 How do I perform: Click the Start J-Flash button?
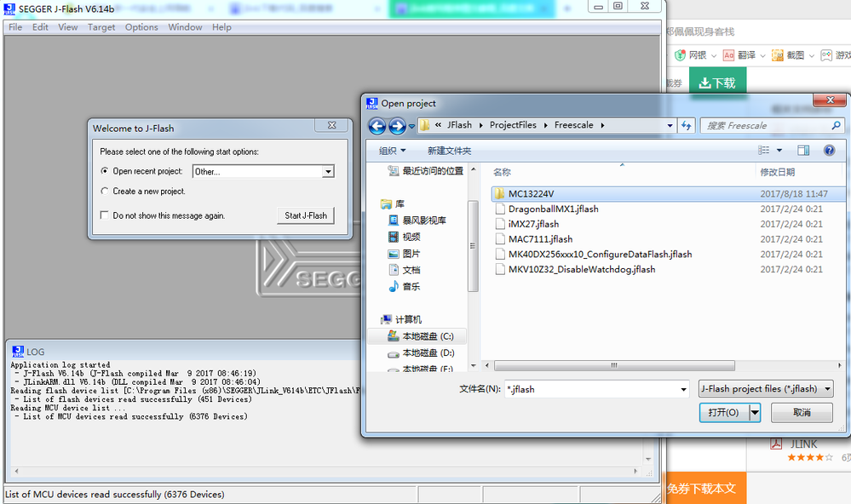click(306, 215)
